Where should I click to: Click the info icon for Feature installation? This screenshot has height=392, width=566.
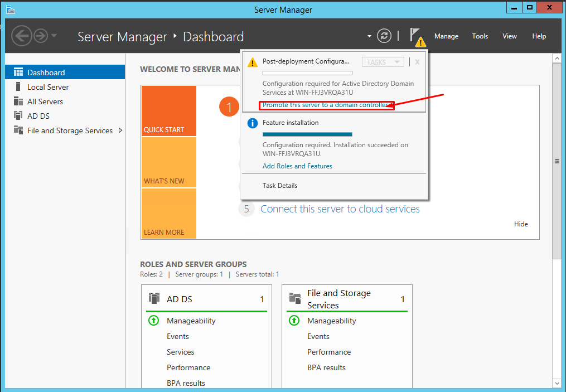tap(252, 123)
